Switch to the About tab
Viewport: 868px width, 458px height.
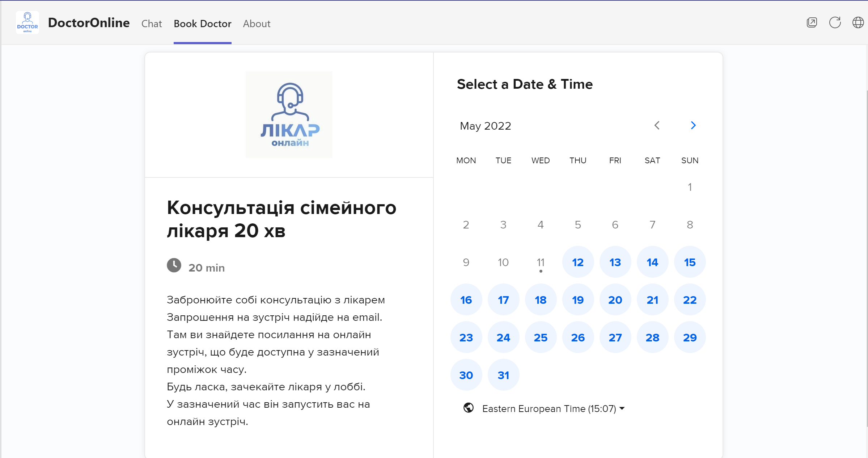click(x=257, y=24)
